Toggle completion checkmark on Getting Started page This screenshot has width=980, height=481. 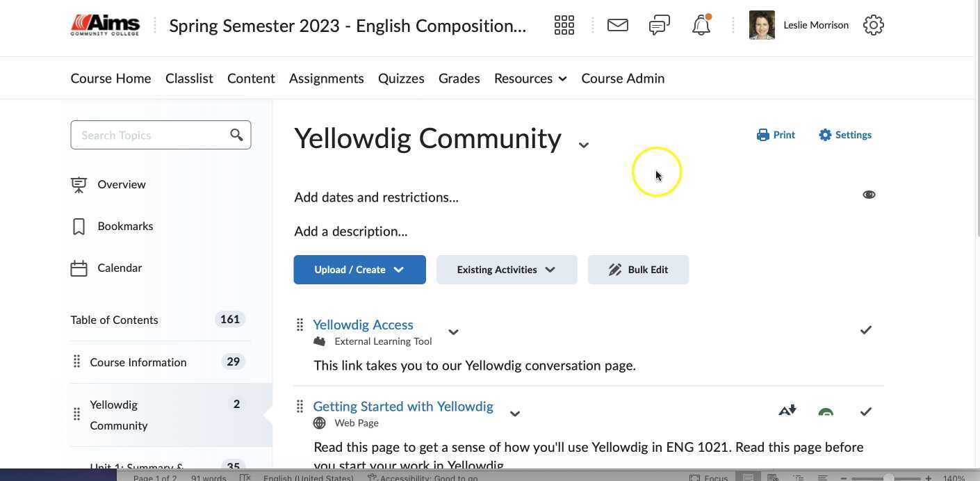(866, 411)
